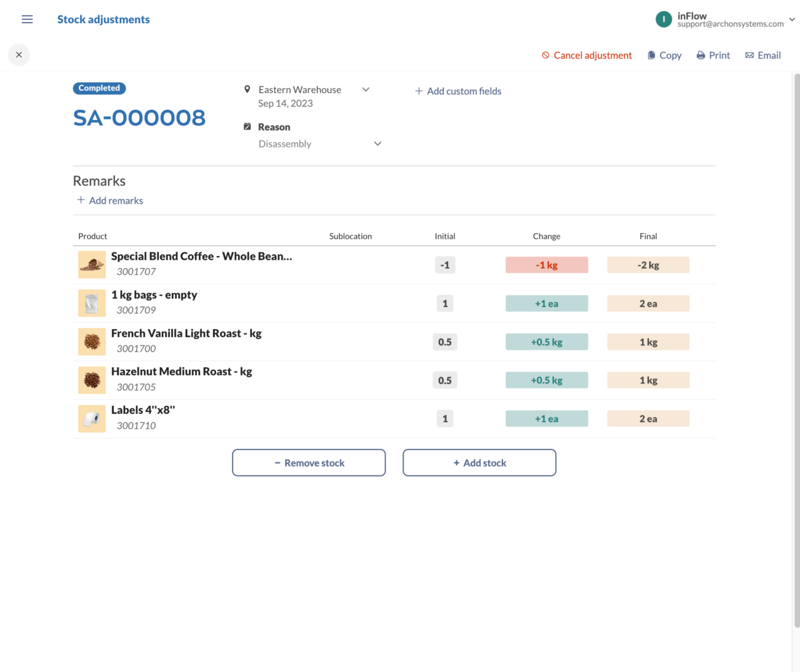This screenshot has width=800, height=672.
Task: Click the -1 kg change value
Action: (x=546, y=264)
